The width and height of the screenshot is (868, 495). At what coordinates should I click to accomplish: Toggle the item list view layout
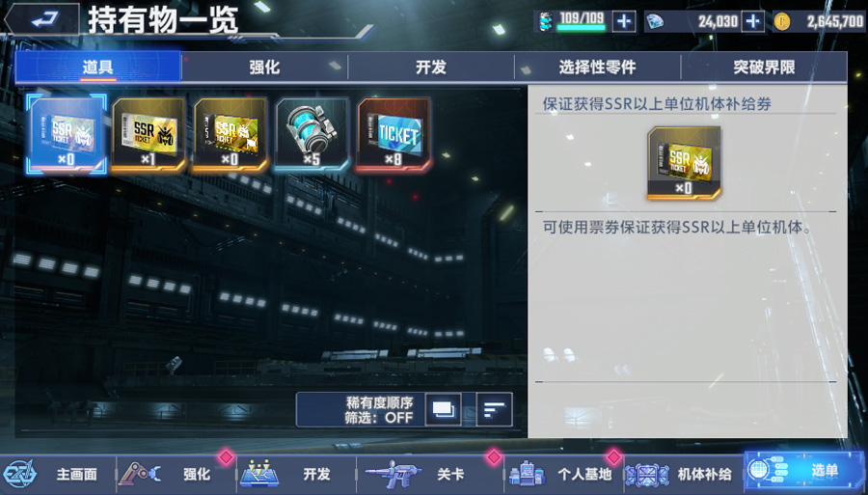tap(443, 410)
